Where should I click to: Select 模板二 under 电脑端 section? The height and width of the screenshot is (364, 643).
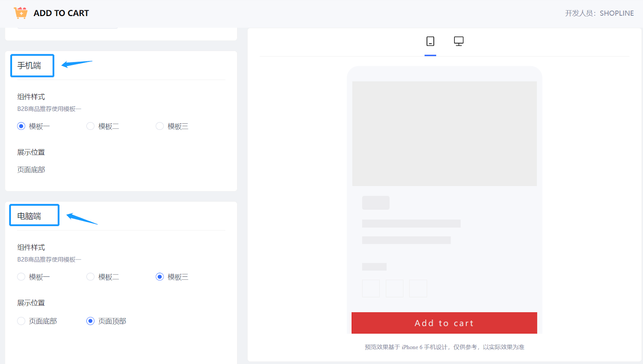tap(90, 277)
